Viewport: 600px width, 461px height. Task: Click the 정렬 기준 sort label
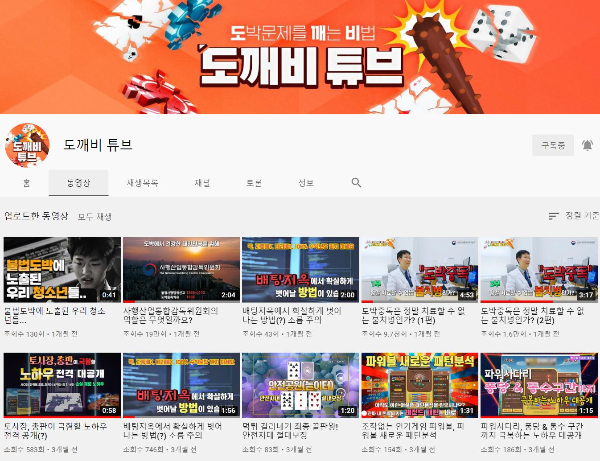click(x=582, y=216)
